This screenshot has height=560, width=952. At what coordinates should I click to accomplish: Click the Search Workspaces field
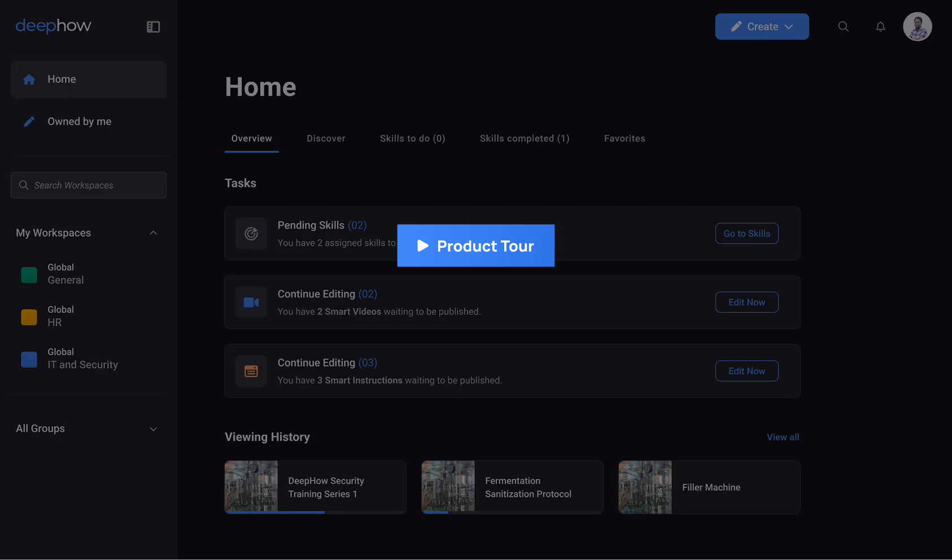89,185
